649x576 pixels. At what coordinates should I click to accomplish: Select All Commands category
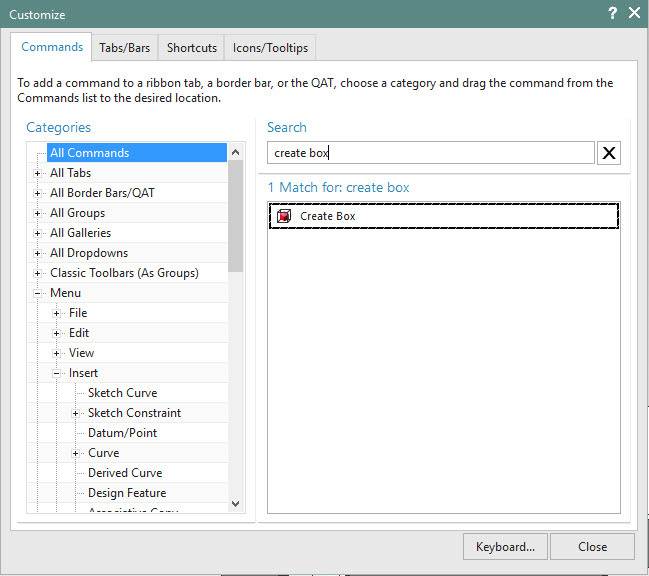point(137,153)
